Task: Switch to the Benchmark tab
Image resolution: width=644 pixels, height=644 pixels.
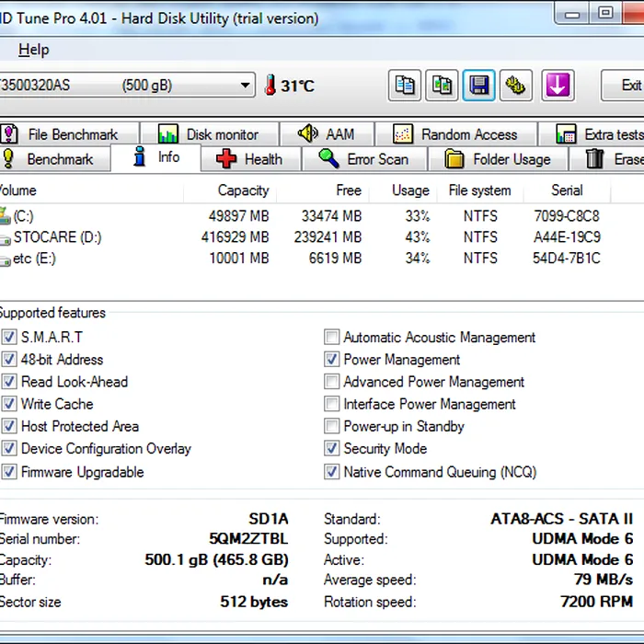Action: pos(54,159)
